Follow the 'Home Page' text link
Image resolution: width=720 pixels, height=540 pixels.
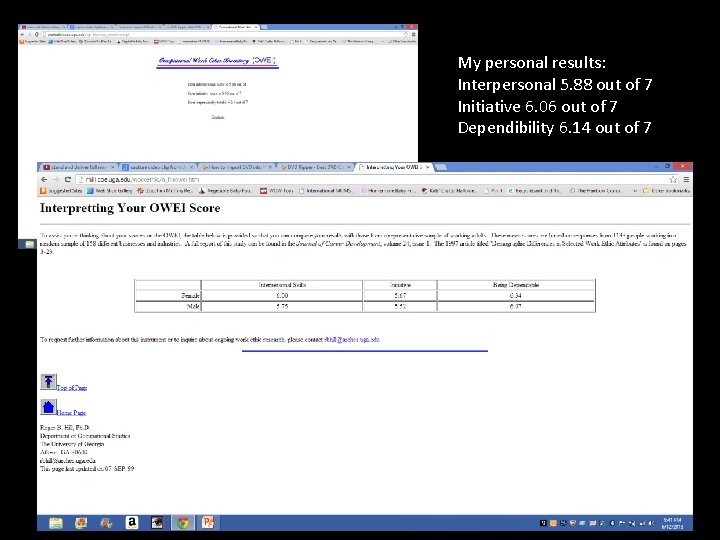[x=71, y=413]
